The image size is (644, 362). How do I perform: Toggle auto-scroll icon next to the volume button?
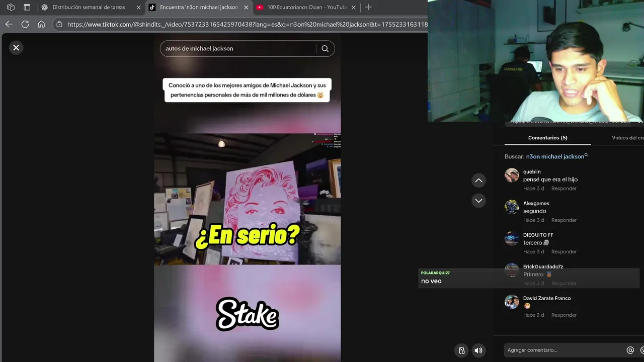(461, 350)
